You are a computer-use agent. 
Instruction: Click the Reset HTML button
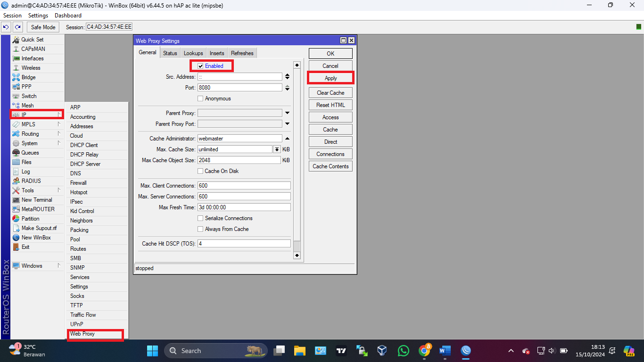click(330, 105)
